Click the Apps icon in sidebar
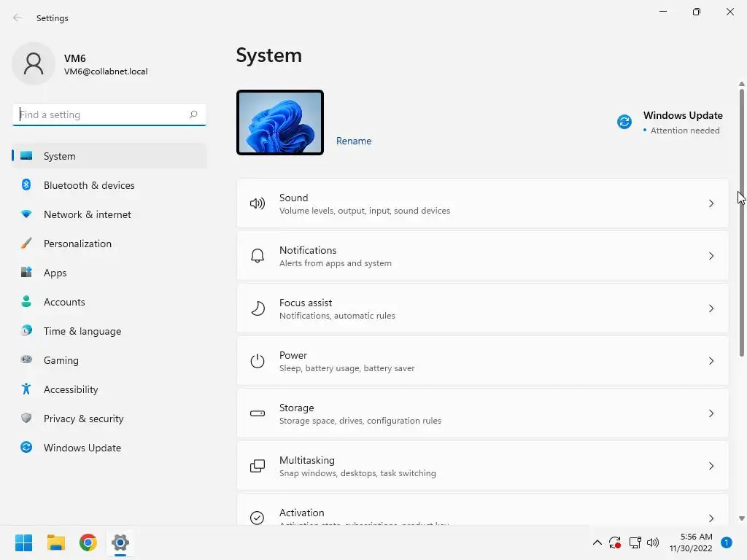This screenshot has height=560, width=747. tap(26, 273)
